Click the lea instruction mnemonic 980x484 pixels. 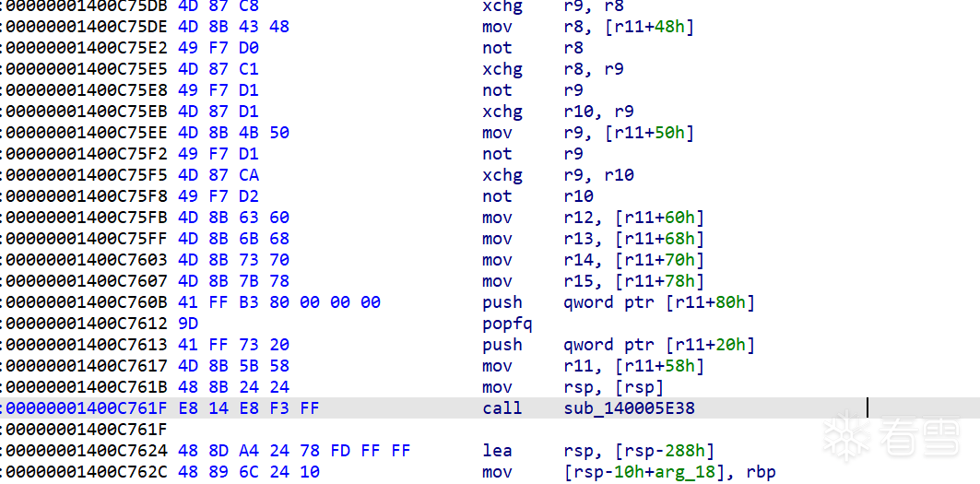tap(497, 450)
